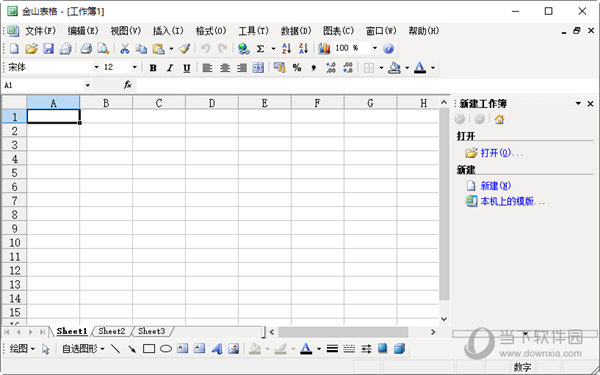600x375 pixels.
Task: Expand the paste options arrow
Action: [171, 49]
